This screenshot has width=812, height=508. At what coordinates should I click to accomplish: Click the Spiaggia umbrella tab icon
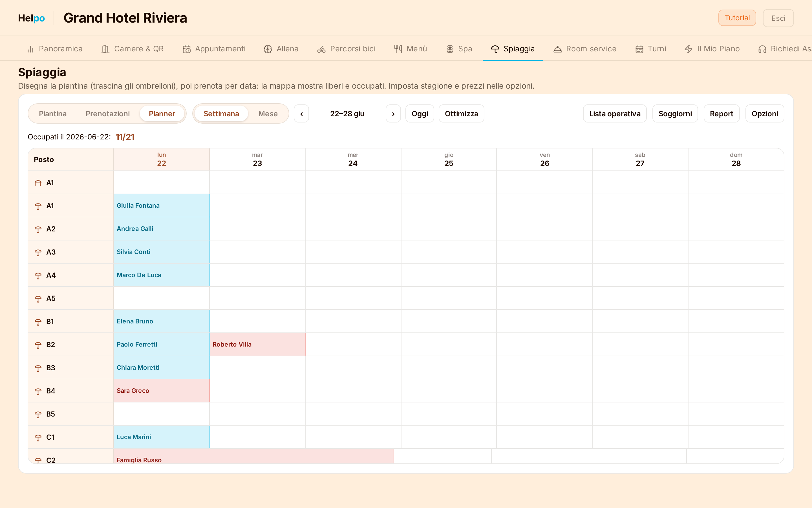click(495, 49)
